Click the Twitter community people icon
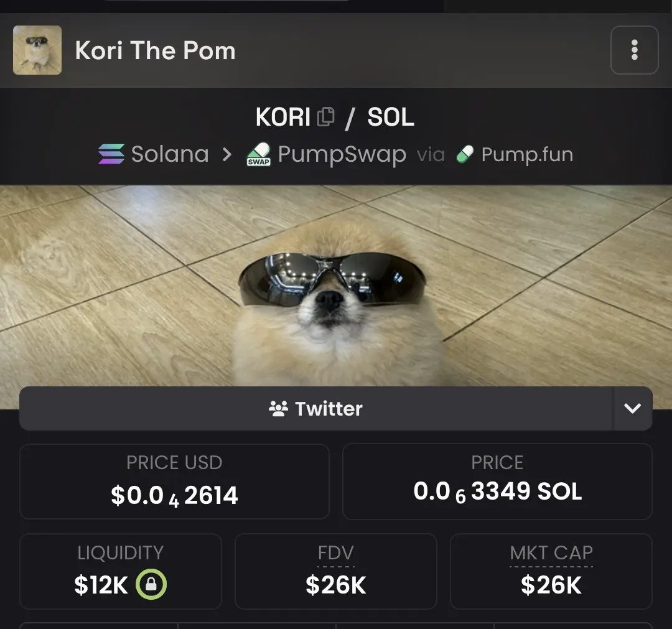The height and width of the screenshot is (629, 672). [x=279, y=409]
